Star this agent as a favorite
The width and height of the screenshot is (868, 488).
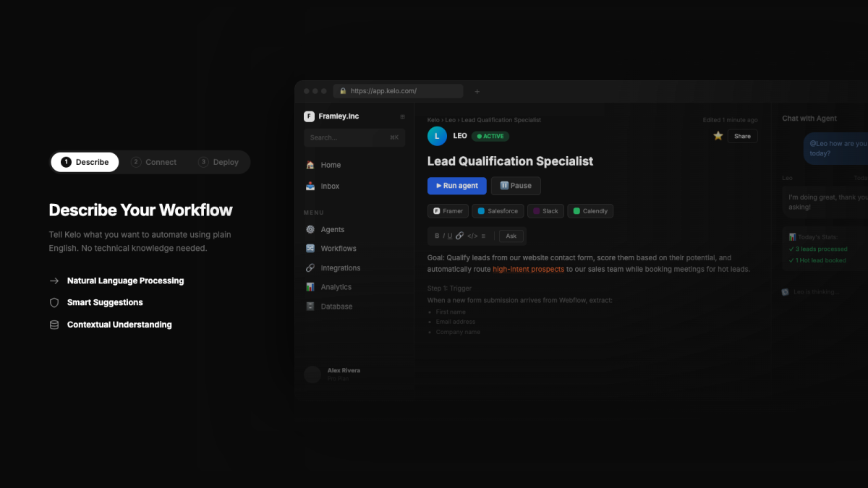tap(718, 136)
